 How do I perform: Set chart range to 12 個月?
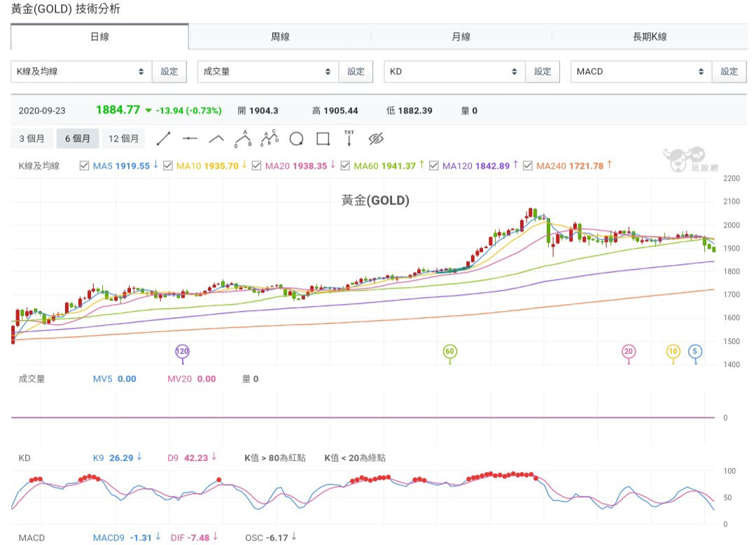tap(124, 139)
